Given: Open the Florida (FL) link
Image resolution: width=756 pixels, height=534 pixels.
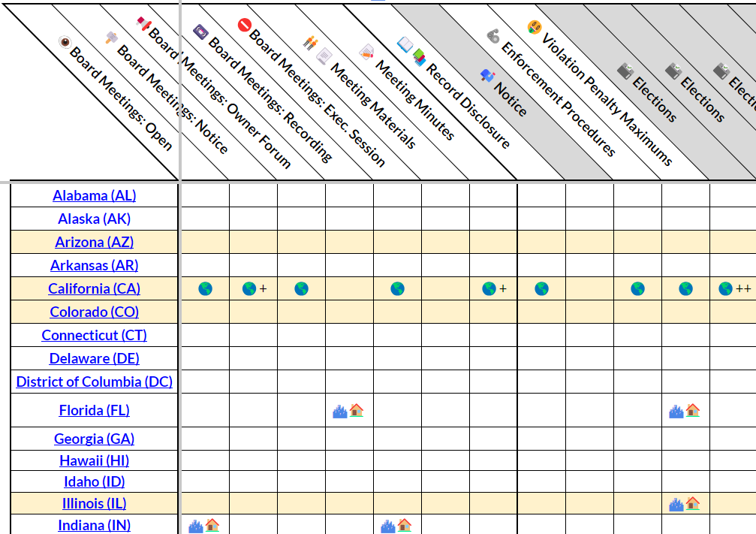Looking at the screenshot, I should [x=94, y=410].
